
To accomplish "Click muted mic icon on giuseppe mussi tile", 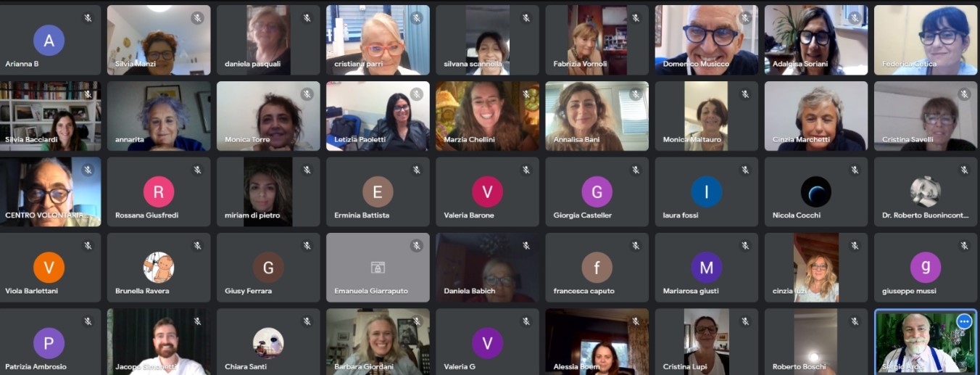I will [963, 246].
